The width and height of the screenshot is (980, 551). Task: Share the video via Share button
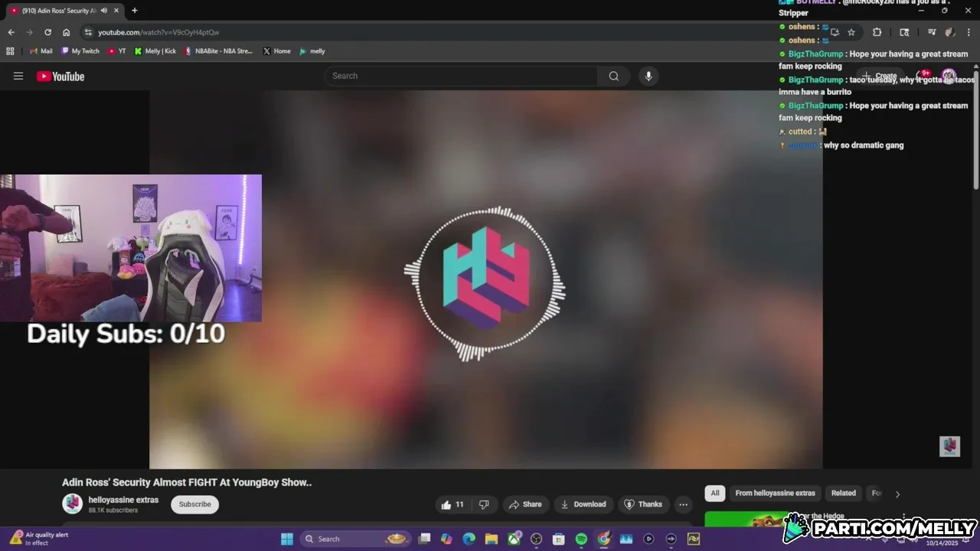pos(525,504)
